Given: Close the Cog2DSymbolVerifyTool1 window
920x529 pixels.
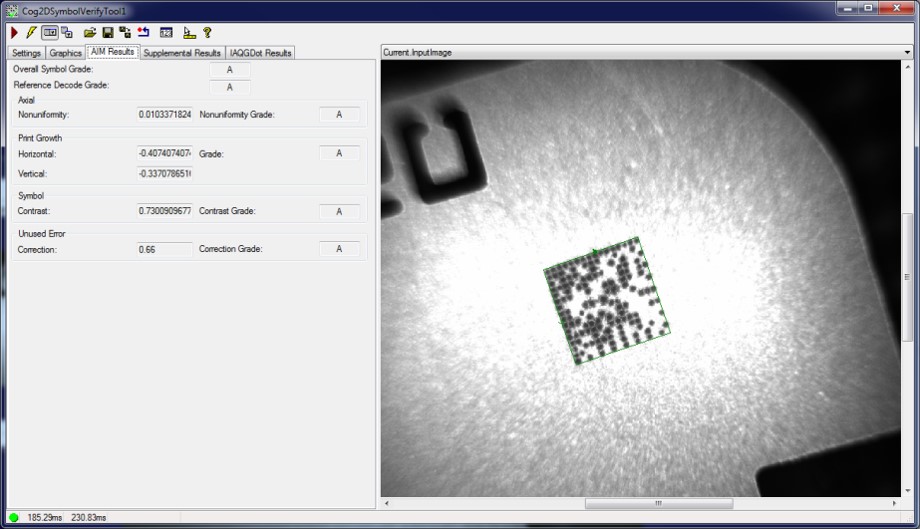Looking at the screenshot, I should tap(897, 8).
